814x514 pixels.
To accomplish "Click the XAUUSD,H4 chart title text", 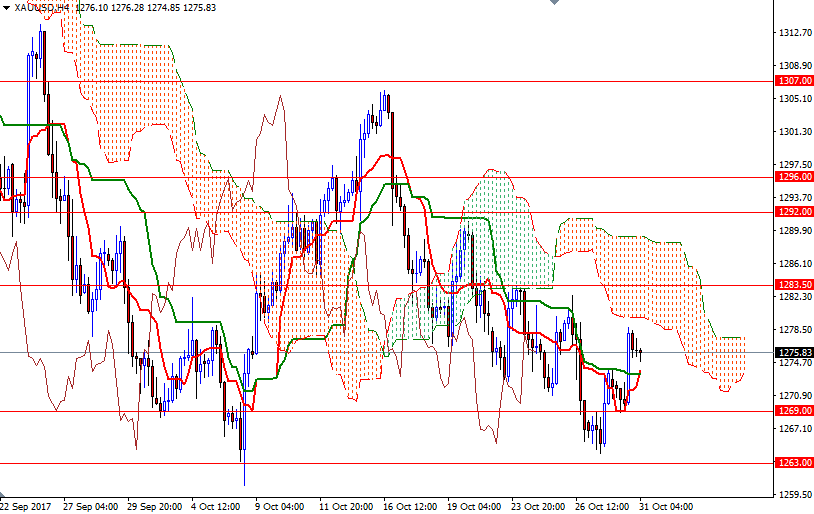I will coord(42,8).
